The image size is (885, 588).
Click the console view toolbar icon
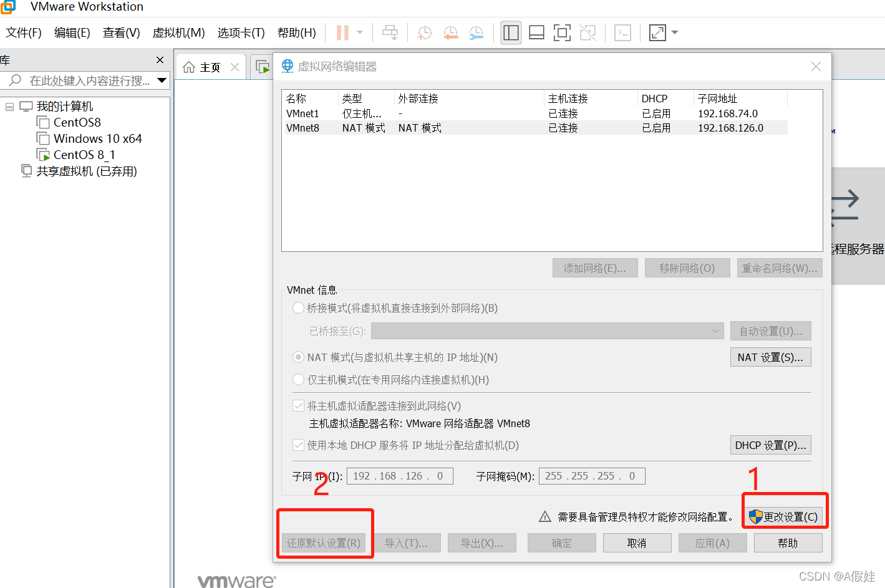pos(622,32)
